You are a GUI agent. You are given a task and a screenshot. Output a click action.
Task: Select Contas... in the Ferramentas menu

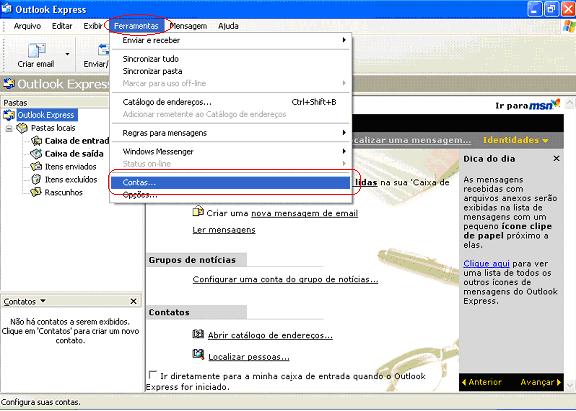point(231,183)
